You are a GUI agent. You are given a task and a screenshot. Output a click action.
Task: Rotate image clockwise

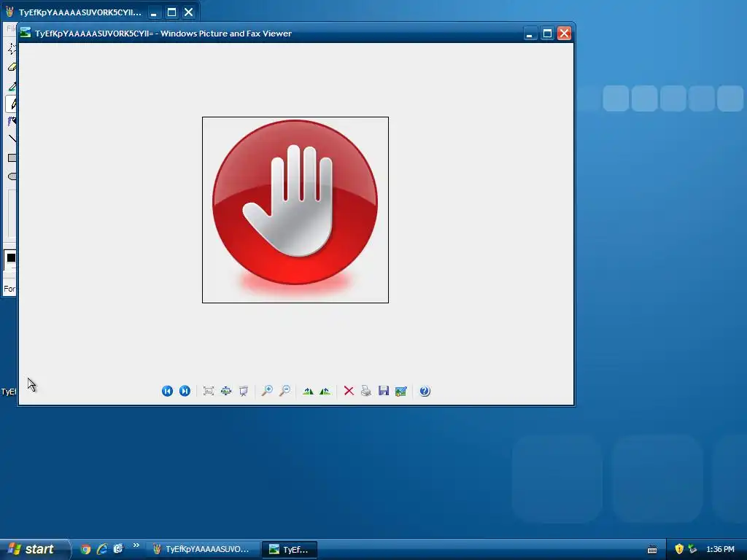click(x=308, y=391)
